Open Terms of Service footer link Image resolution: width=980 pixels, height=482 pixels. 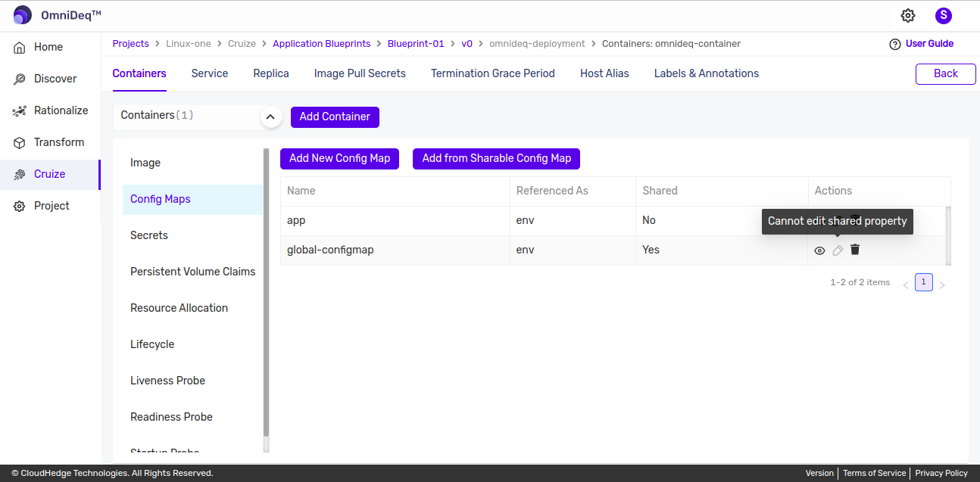(x=874, y=473)
